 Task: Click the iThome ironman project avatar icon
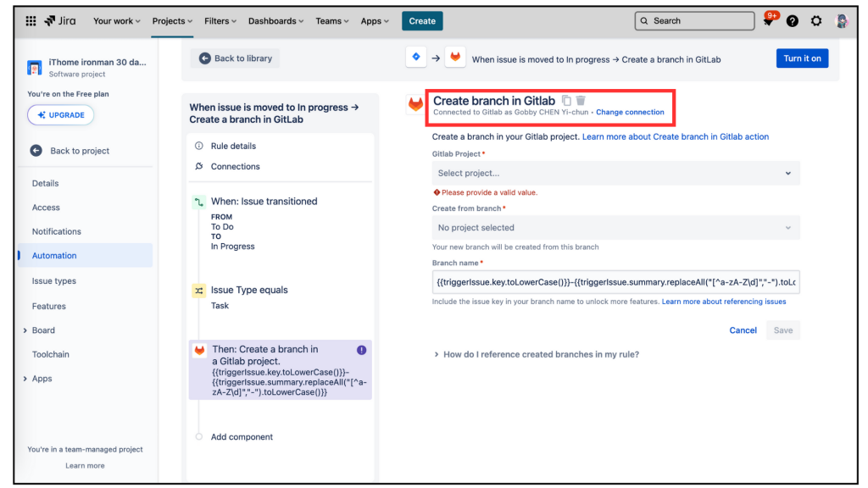[34, 68]
